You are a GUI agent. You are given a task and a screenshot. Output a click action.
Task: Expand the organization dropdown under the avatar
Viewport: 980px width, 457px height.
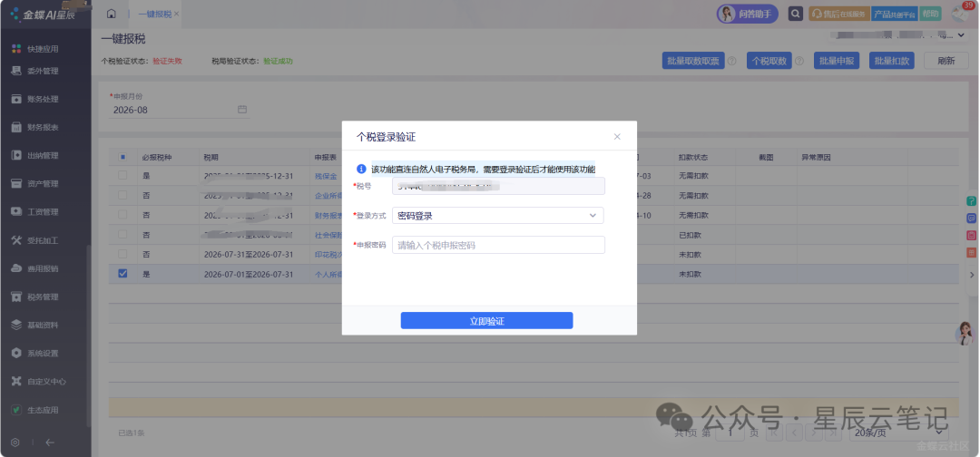(961, 35)
